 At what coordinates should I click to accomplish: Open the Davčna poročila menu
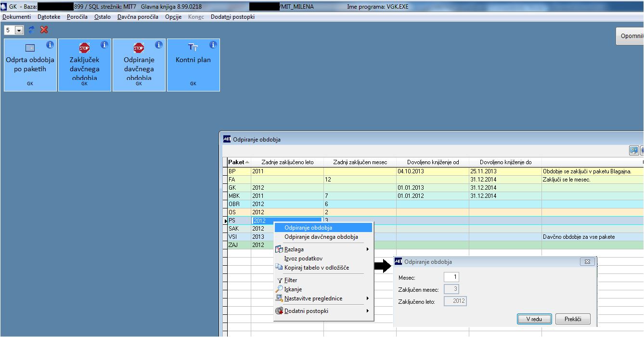tap(138, 17)
